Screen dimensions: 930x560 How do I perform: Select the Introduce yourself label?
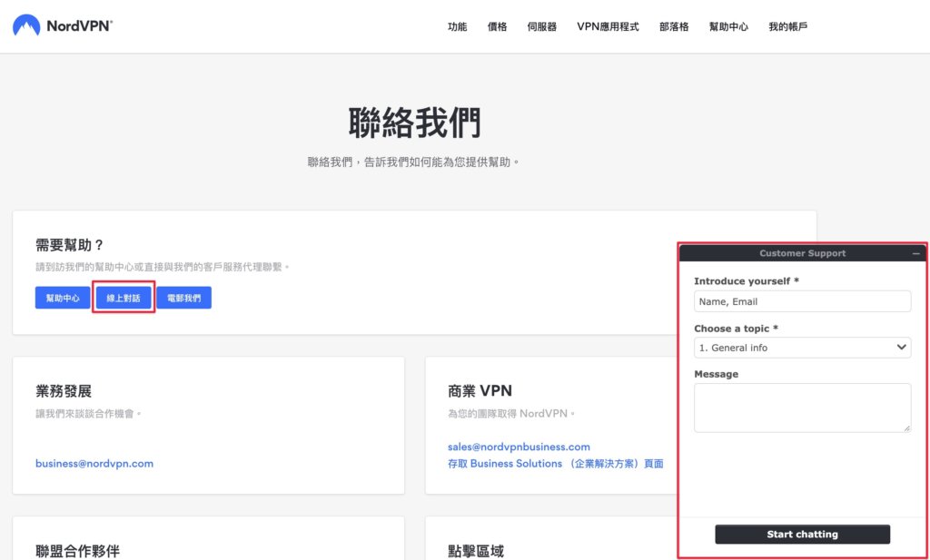pyautogui.click(x=747, y=280)
